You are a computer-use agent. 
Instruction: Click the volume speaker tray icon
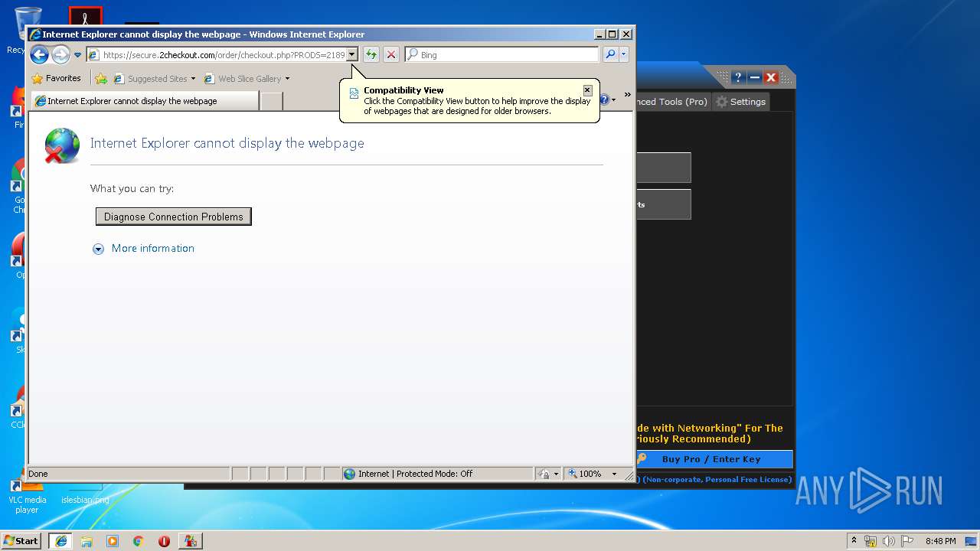pos(889,541)
